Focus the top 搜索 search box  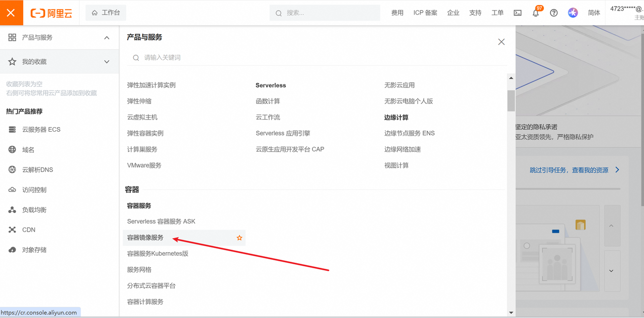[325, 13]
